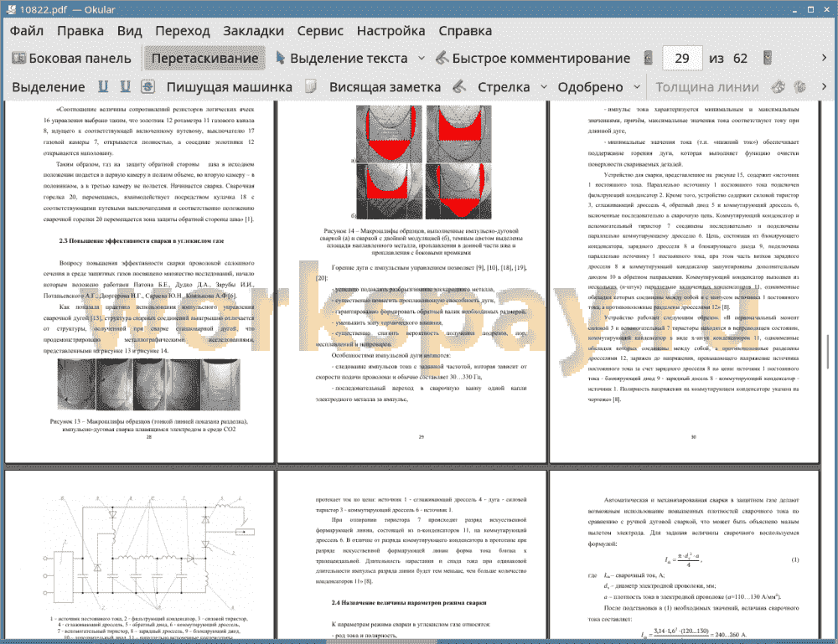Click the vertical scrollbar handle

click(829, 351)
